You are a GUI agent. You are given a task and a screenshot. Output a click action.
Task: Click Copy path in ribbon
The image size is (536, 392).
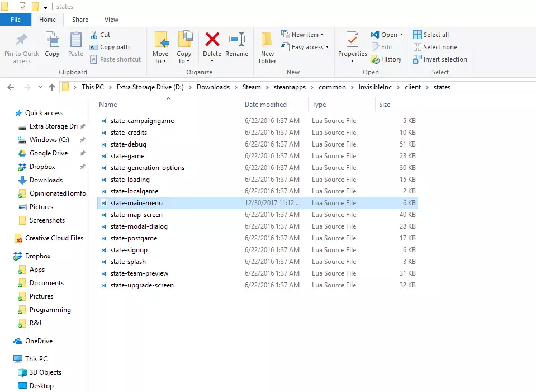point(110,47)
